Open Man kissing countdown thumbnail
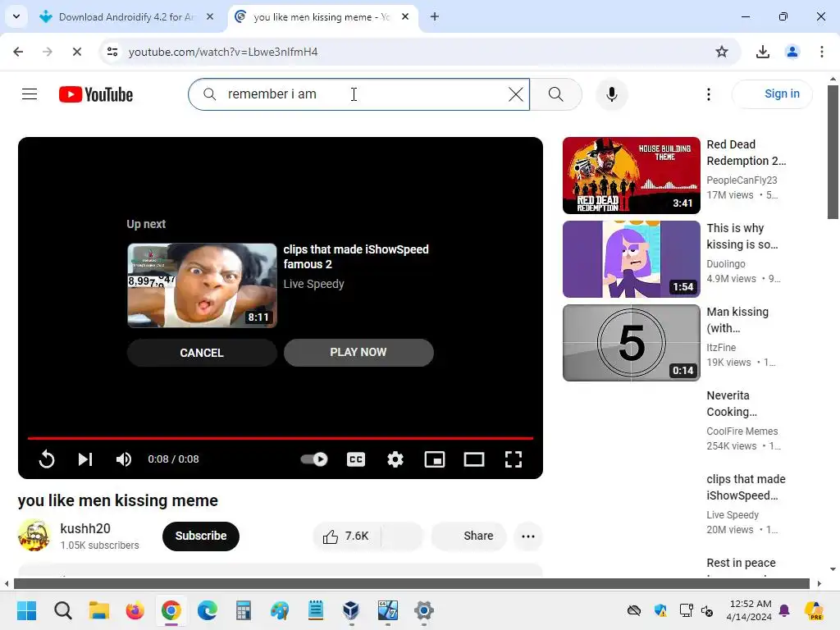This screenshot has width=840, height=630. pyautogui.click(x=631, y=342)
